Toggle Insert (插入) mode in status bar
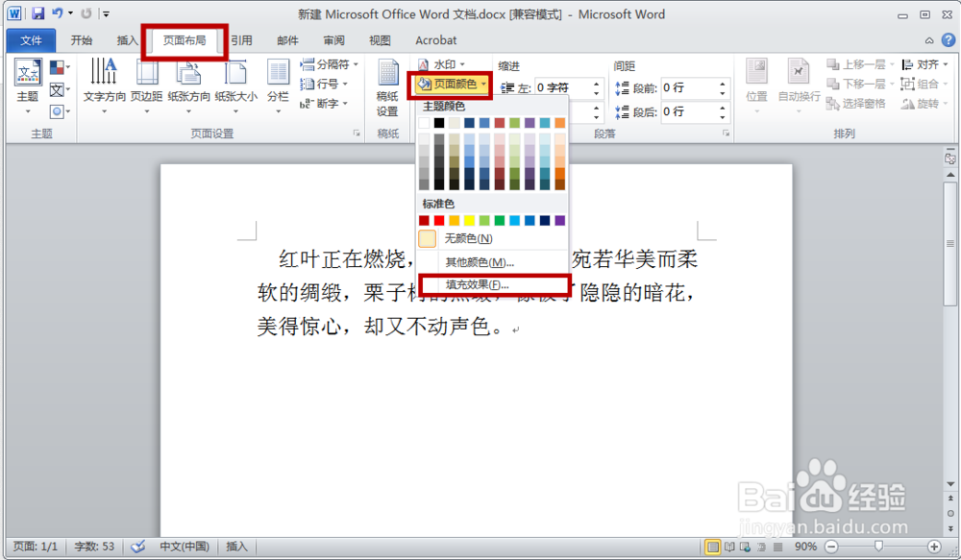Viewport: 961px width, 560px height. pyautogui.click(x=236, y=547)
